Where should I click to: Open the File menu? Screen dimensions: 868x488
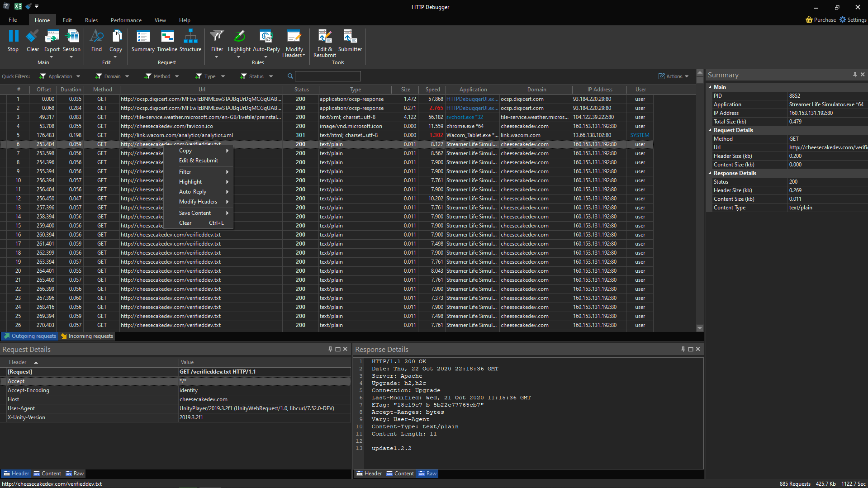pyautogui.click(x=13, y=20)
